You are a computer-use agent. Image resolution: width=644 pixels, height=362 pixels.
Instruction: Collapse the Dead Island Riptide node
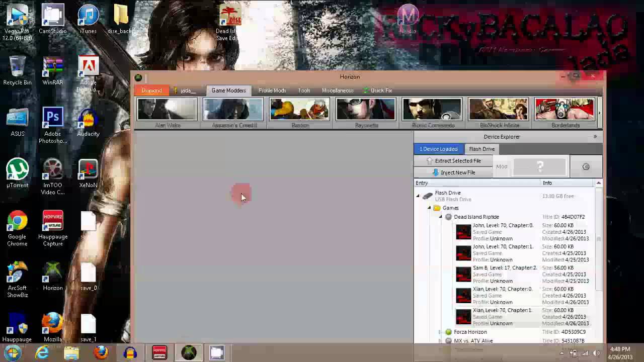[x=440, y=217]
